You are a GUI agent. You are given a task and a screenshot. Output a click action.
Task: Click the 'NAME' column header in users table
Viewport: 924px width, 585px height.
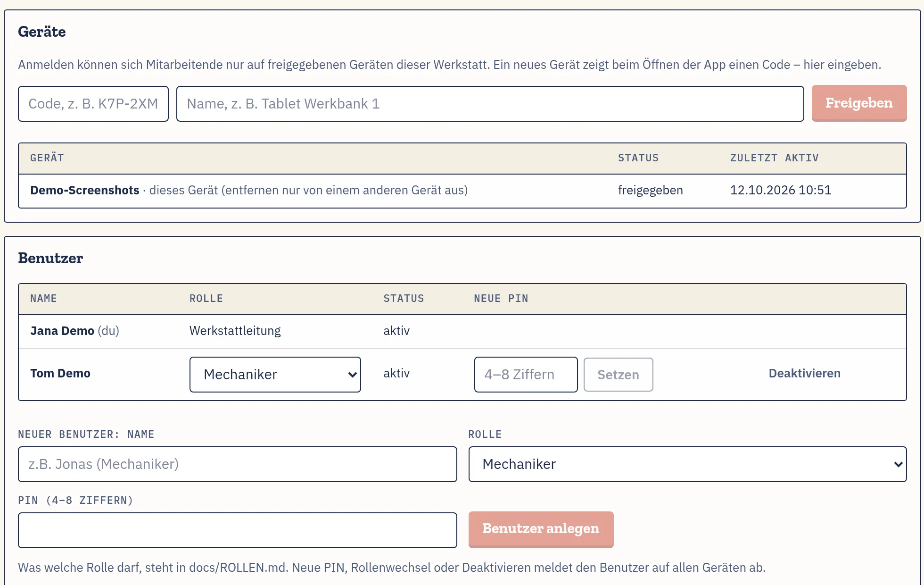pos(43,298)
